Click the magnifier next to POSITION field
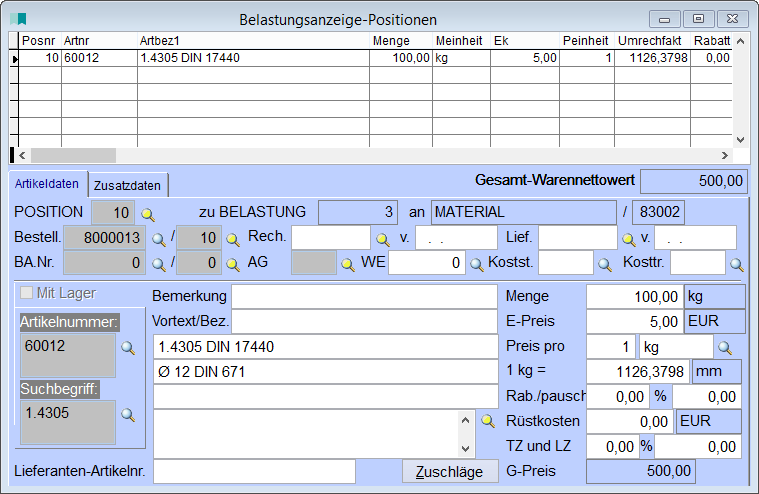Image resolution: width=759 pixels, height=494 pixels. (148, 213)
